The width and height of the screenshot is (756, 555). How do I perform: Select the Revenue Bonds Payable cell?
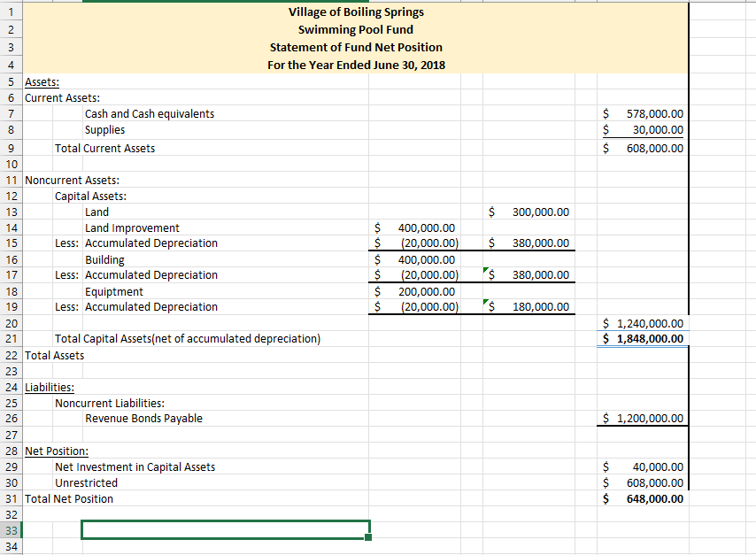142,418
